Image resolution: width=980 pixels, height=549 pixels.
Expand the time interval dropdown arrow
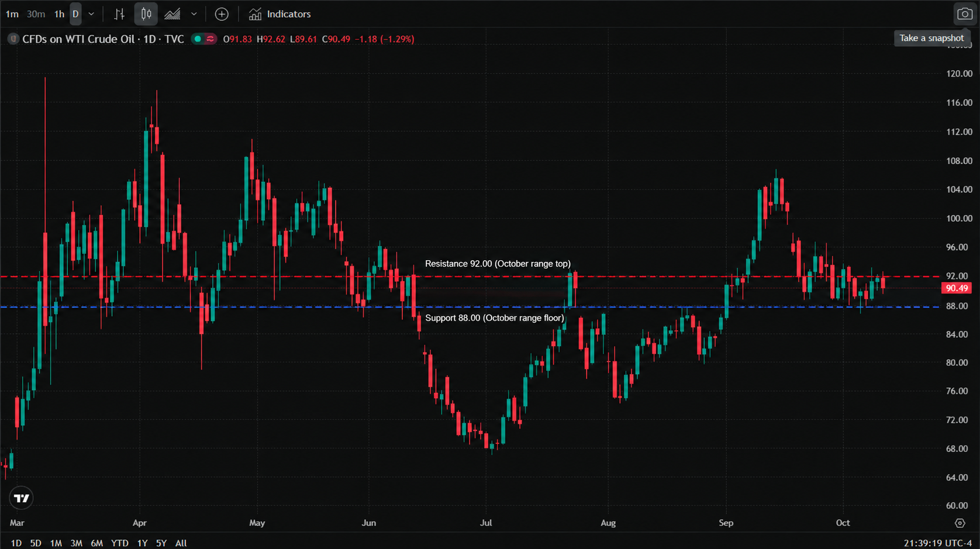coord(91,14)
